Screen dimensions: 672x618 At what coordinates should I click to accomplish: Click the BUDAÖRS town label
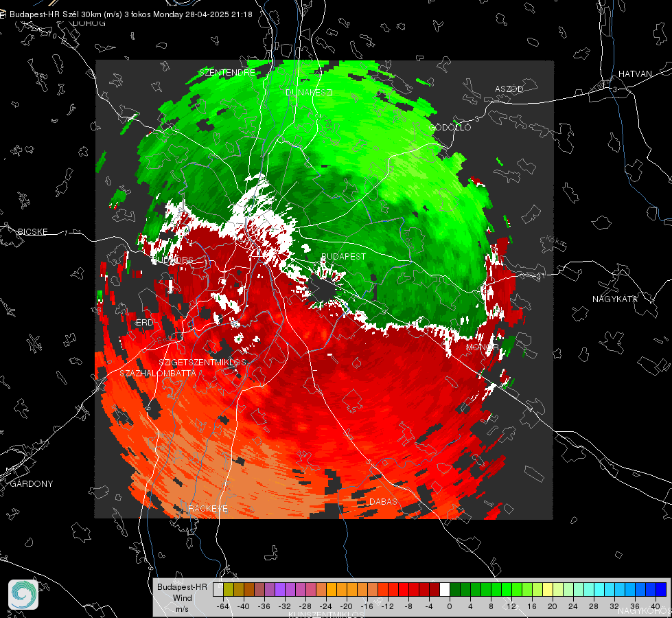(x=173, y=260)
